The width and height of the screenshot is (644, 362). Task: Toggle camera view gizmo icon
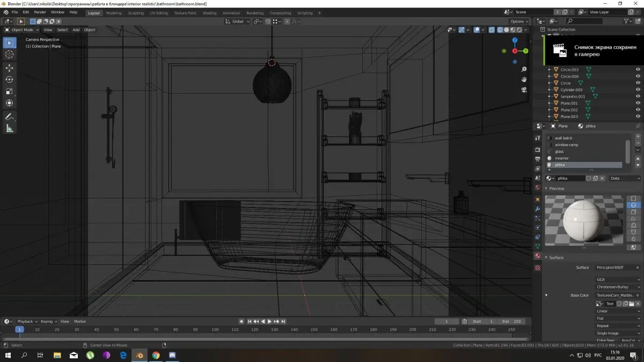coord(524,90)
